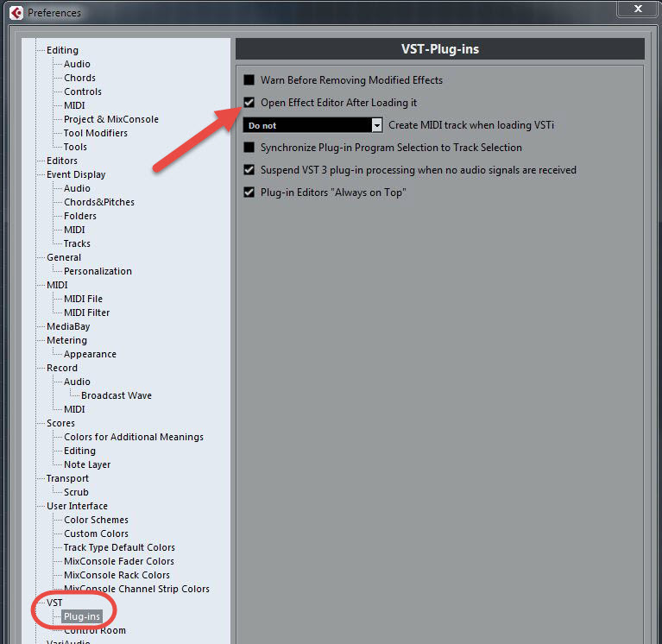Open Note Layer page
Viewport: 662px width, 644px height.
pyautogui.click(x=87, y=464)
